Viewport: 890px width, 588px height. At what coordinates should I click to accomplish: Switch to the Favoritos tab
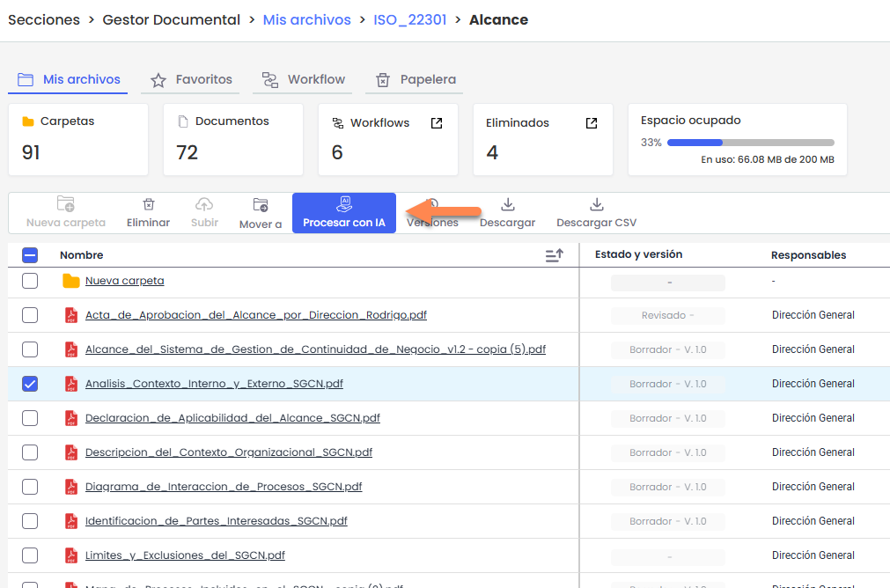(191, 79)
